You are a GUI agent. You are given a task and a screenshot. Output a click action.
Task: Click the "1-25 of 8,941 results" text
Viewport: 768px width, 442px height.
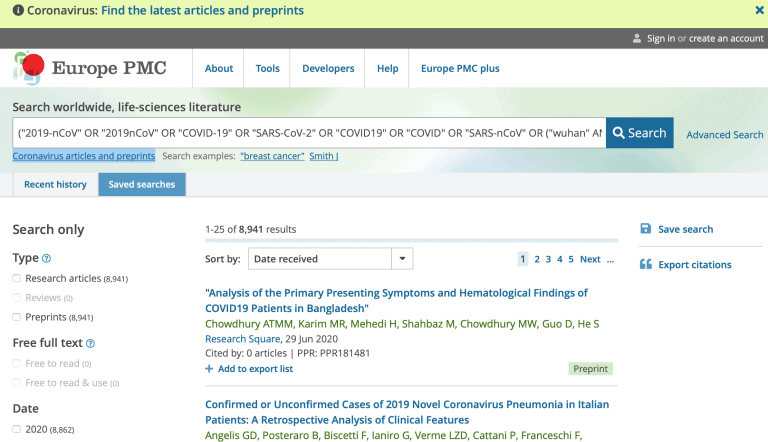[x=250, y=229]
